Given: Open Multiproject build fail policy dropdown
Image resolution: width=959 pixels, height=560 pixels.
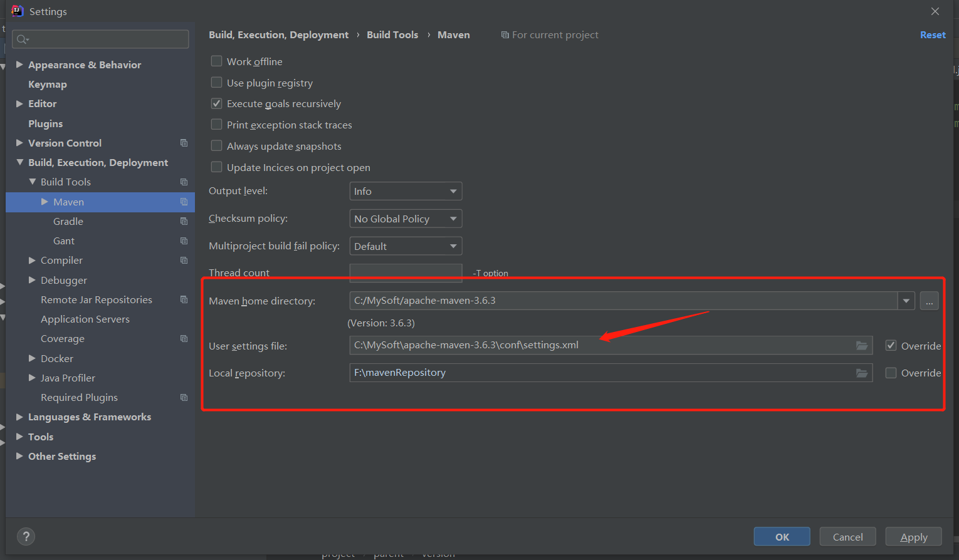Looking at the screenshot, I should pos(406,246).
